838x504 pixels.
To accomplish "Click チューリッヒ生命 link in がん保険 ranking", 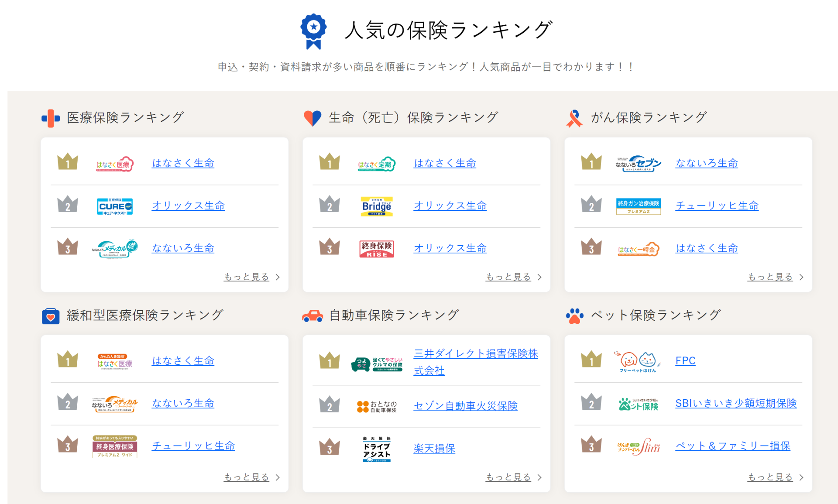I will (x=717, y=206).
